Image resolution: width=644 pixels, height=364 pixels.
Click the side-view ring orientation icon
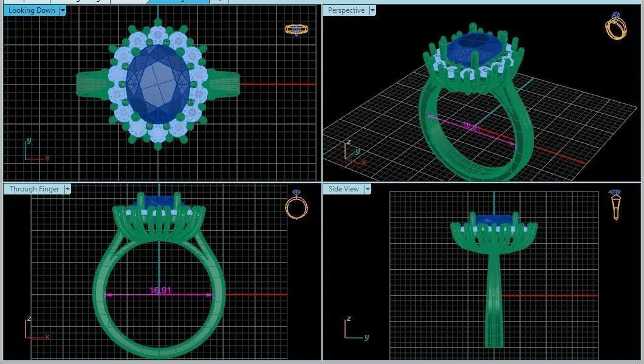tap(615, 205)
